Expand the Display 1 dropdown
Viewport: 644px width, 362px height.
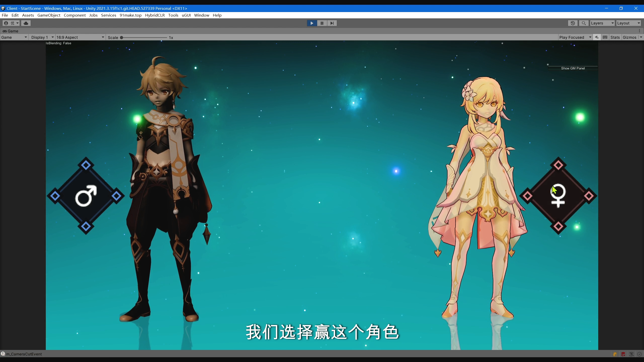[42, 37]
